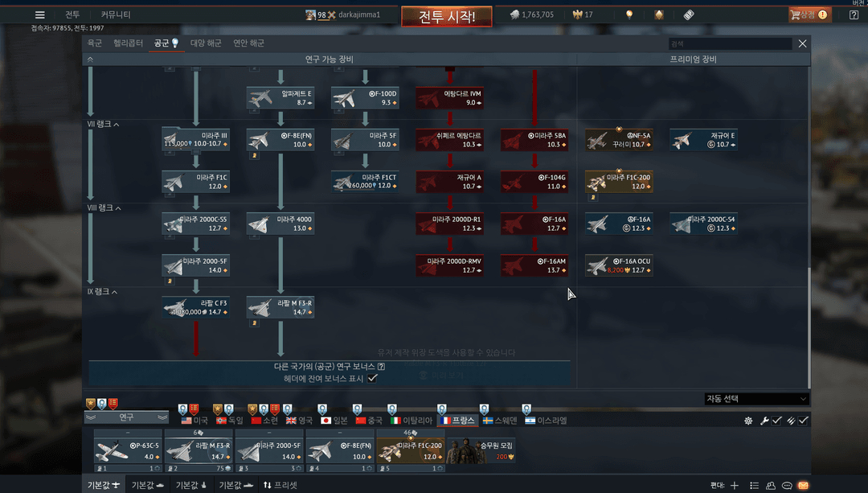Open the 상점 shop button
This screenshot has width=868, height=493.
point(809,14)
